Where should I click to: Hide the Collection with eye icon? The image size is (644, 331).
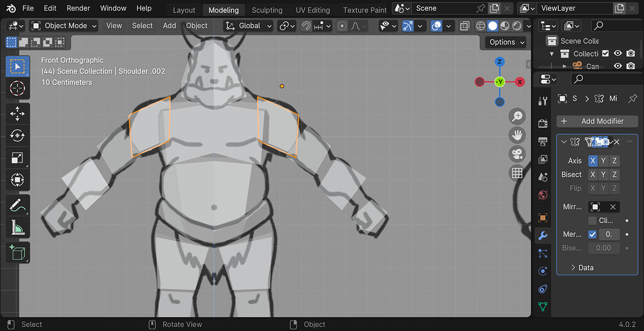pos(618,53)
